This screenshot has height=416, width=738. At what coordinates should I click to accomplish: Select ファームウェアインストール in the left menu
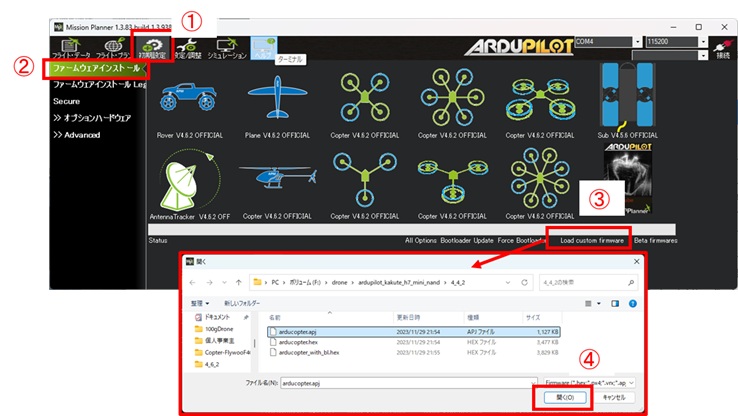[97, 69]
